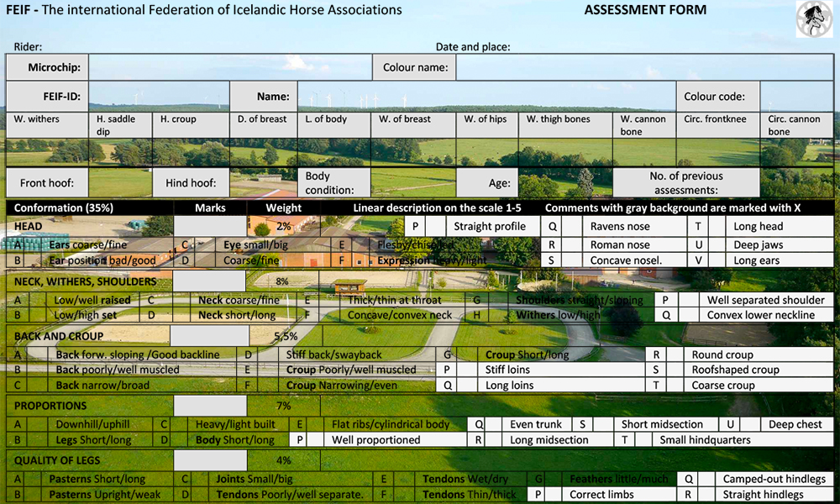This screenshot has width=840, height=504.
Task: Click the Hind hoof value field
Action: [x=264, y=182]
